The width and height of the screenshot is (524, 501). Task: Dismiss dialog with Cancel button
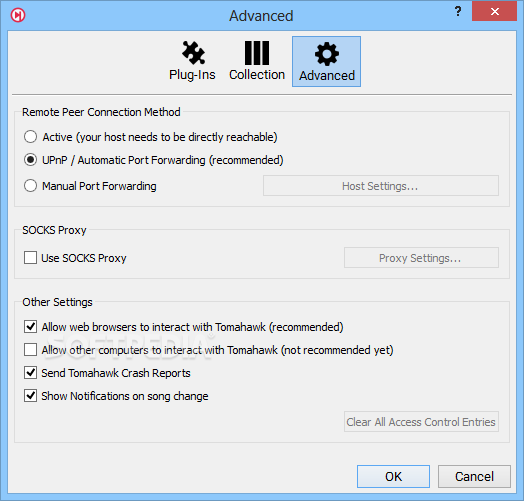click(474, 476)
